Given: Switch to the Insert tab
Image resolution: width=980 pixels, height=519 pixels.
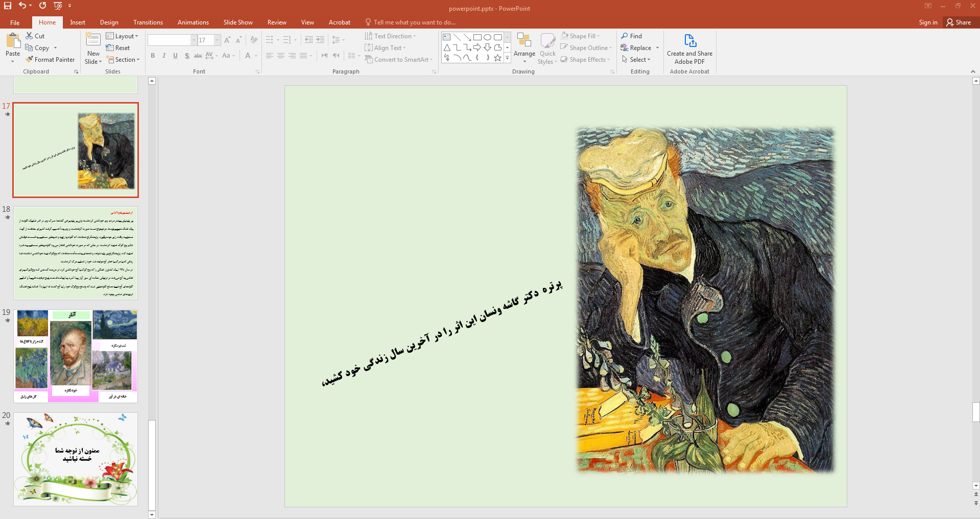Looking at the screenshot, I should click(x=78, y=22).
